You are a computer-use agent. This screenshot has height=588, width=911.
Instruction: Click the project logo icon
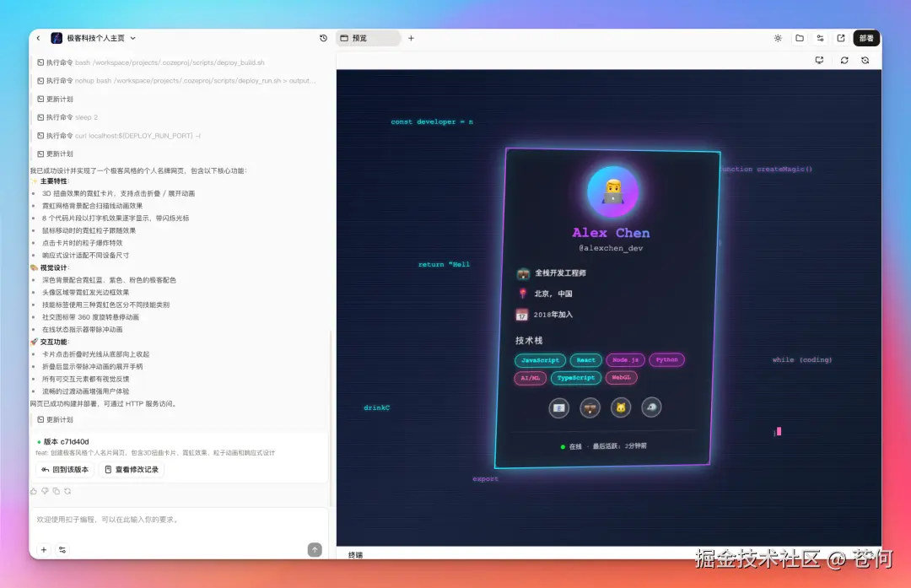point(57,38)
